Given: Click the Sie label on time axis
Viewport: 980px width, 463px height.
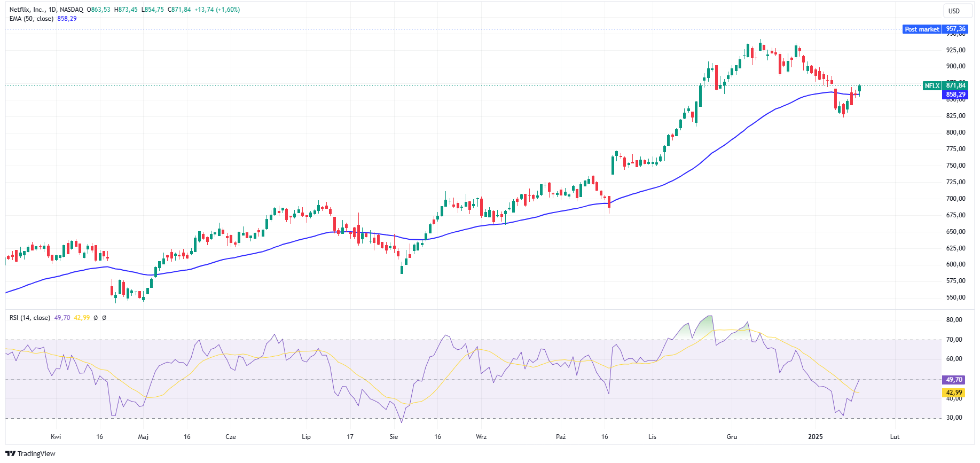Looking at the screenshot, I should tap(394, 437).
